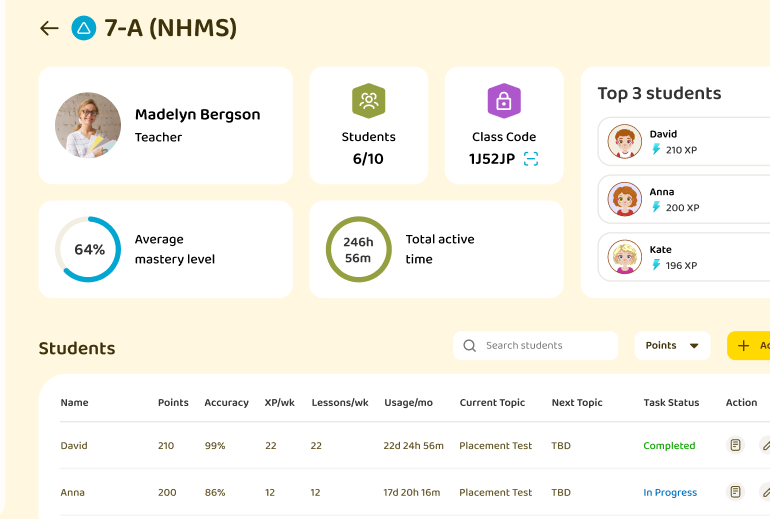Click Madelyn Bergson's profile photo
This screenshot has height=519, width=770.
[x=88, y=125]
